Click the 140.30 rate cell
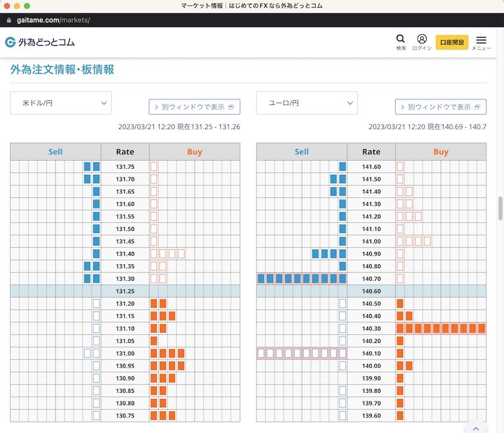The height and width of the screenshot is (433, 504). point(371,329)
